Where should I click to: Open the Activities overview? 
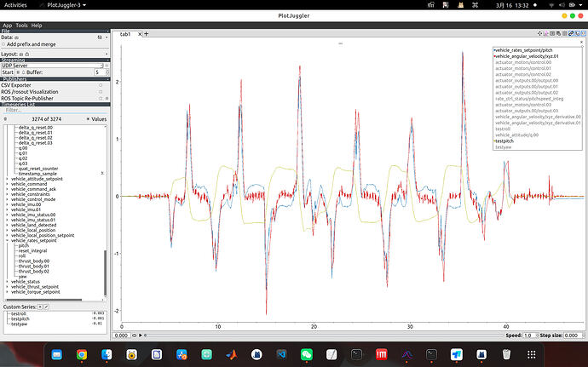click(x=15, y=5)
